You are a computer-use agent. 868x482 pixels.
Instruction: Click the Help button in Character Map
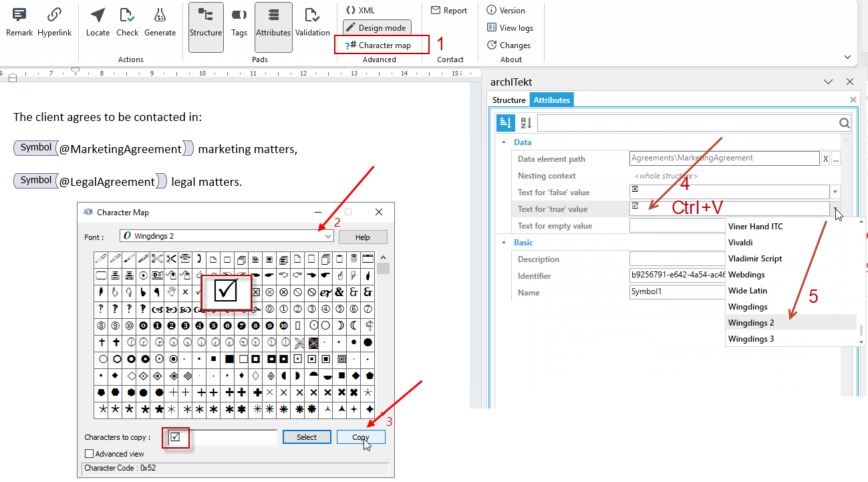click(363, 237)
